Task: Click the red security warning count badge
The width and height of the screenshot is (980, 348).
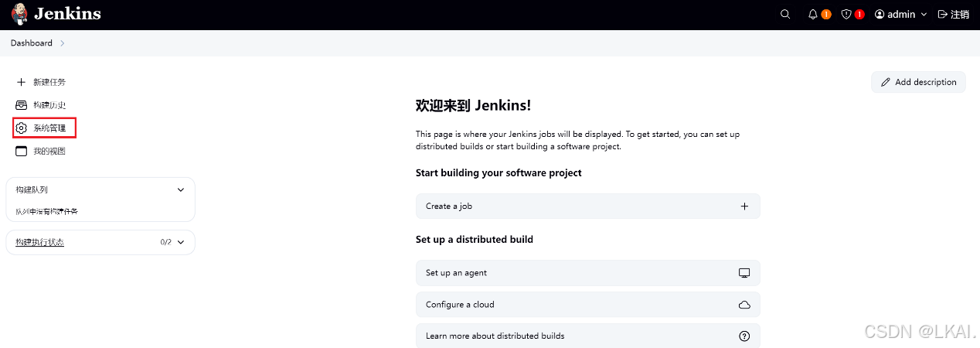Action: (x=859, y=14)
